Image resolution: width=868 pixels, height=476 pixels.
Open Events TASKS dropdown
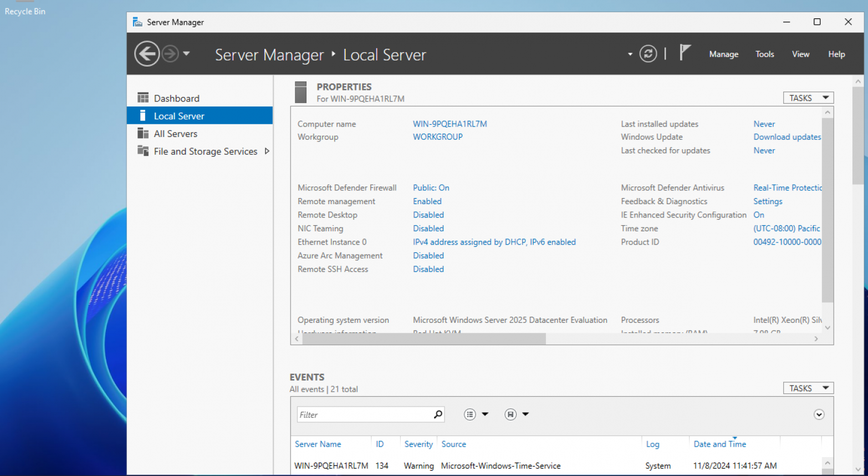[x=808, y=388]
